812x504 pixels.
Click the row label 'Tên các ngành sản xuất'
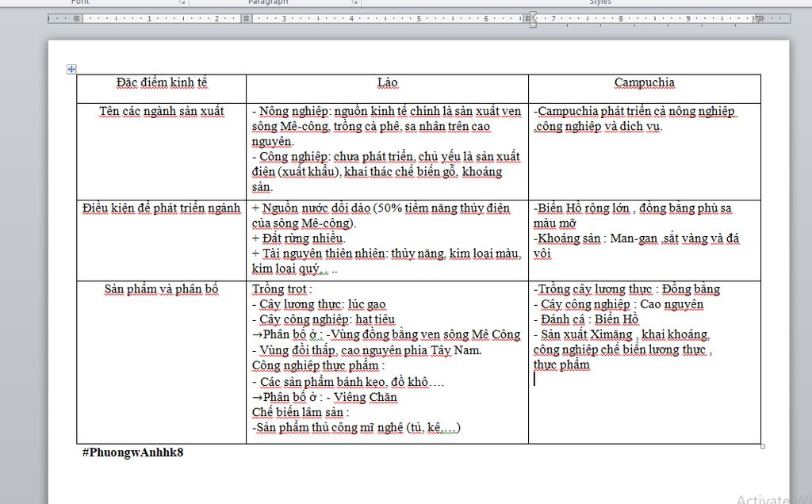(161, 111)
